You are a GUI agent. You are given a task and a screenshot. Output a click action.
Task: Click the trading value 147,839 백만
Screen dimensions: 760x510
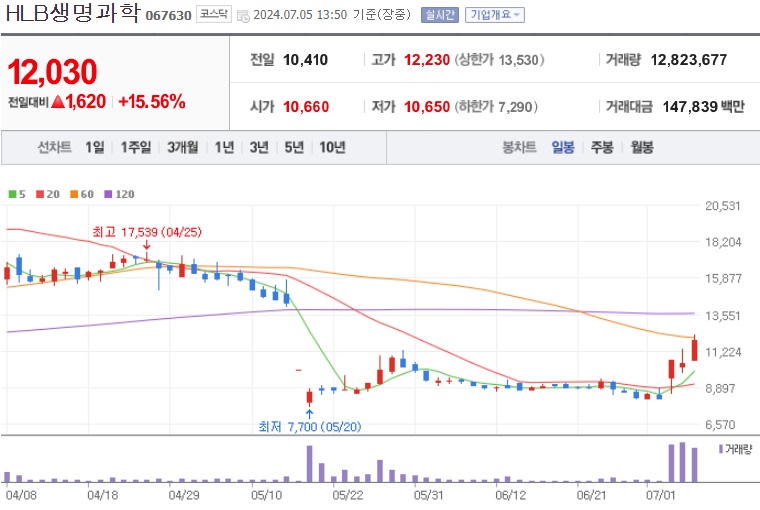703,107
